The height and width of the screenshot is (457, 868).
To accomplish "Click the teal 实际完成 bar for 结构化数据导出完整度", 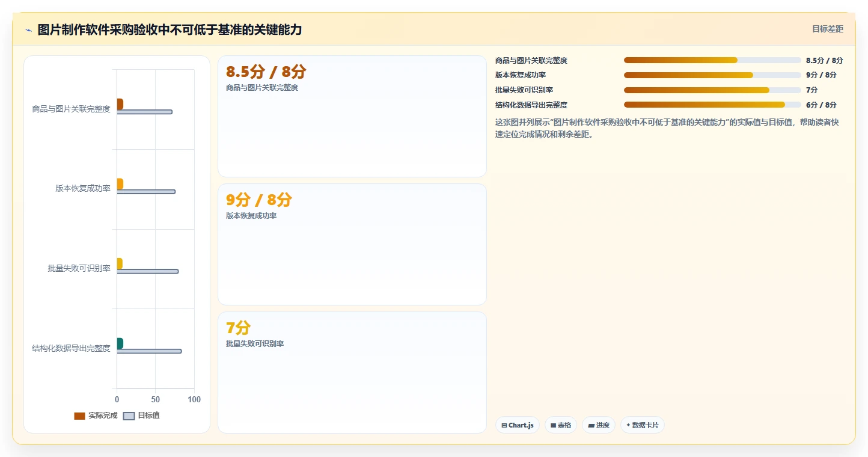I will [120, 343].
